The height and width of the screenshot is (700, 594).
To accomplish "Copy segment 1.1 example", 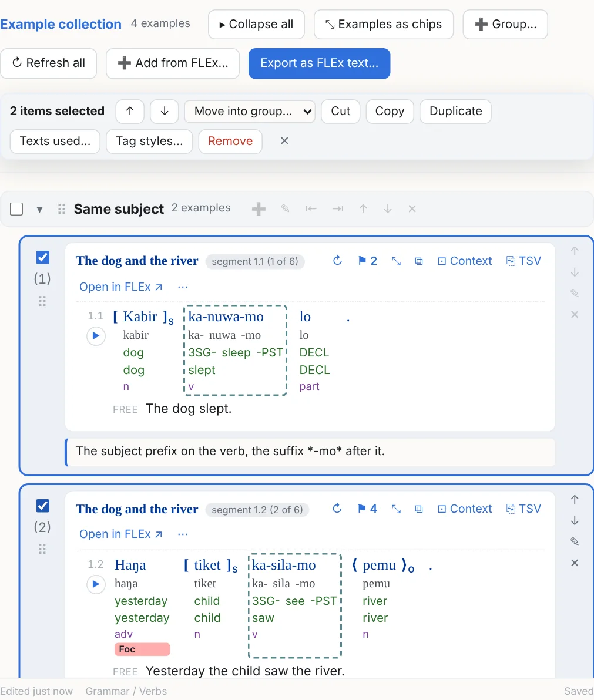I will [x=419, y=261].
